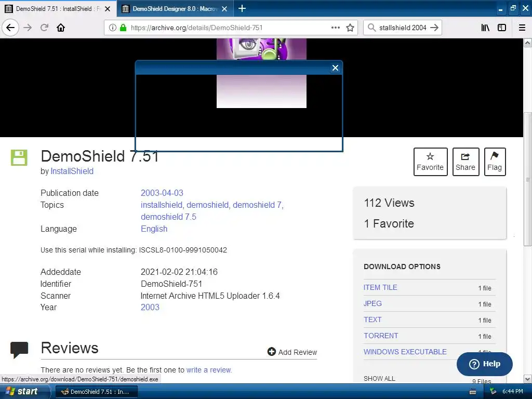The width and height of the screenshot is (532, 399).
Task: Click the search box with stallshield 2004
Action: click(x=403, y=28)
